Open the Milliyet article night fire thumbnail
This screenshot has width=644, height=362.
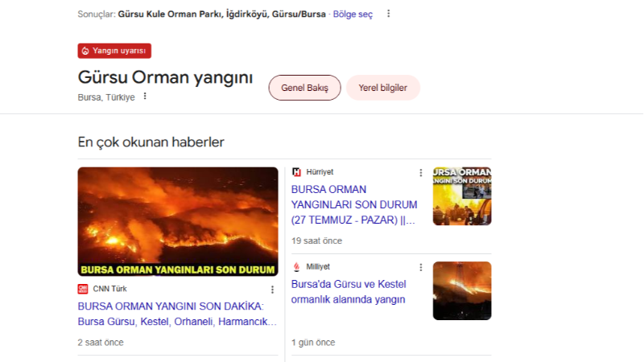tap(462, 291)
